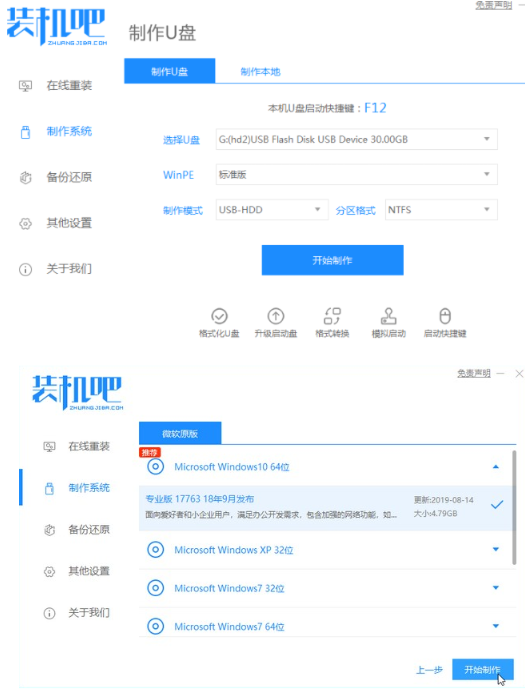The image size is (525, 694).
Task: Click the 装机吧 logo in upper window
Action: click(57, 27)
